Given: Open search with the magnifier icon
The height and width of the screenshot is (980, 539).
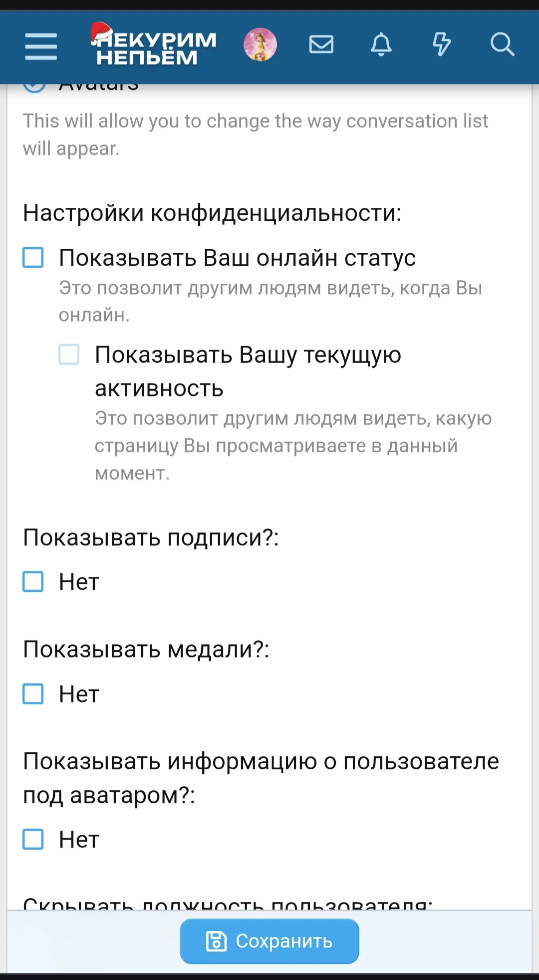Looking at the screenshot, I should 502,45.
